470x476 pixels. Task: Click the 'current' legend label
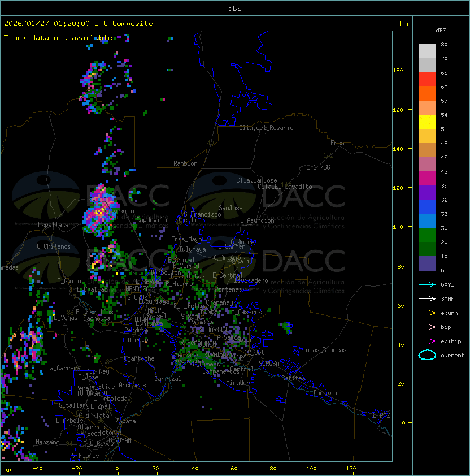452,356
